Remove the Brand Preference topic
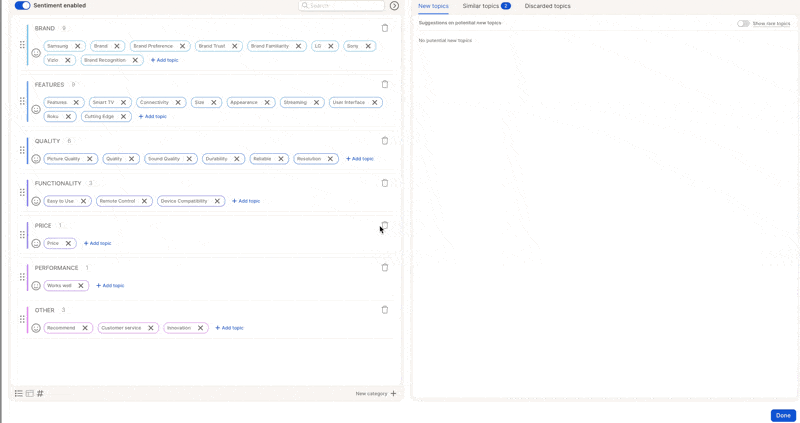Viewport: 800px width, 423px height. [x=183, y=46]
